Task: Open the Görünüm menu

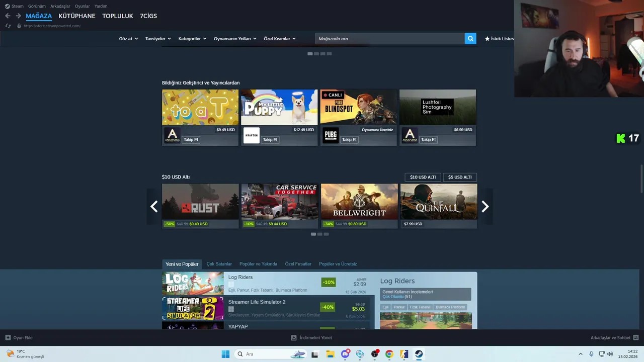Action: [37, 6]
